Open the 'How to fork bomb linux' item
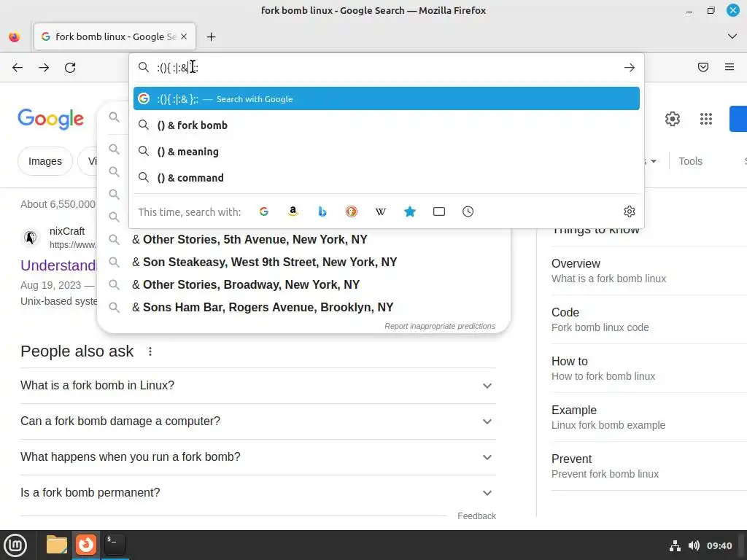This screenshot has width=747, height=560. [x=649, y=368]
